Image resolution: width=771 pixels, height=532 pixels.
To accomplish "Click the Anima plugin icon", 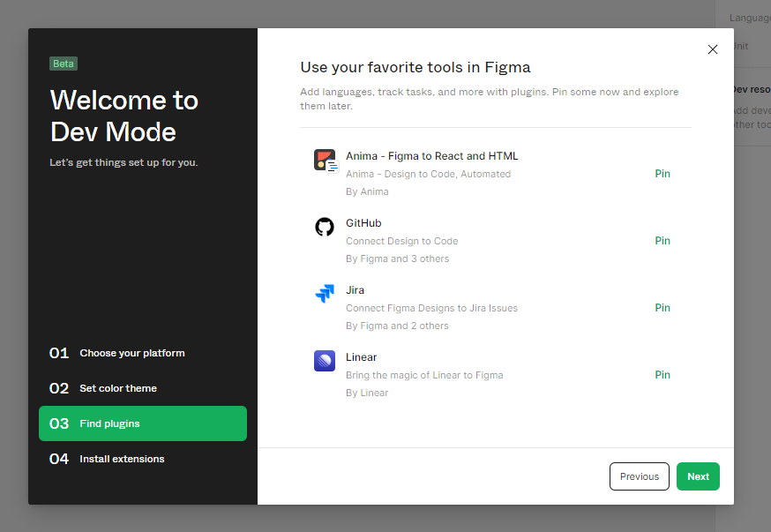I will (x=325, y=160).
